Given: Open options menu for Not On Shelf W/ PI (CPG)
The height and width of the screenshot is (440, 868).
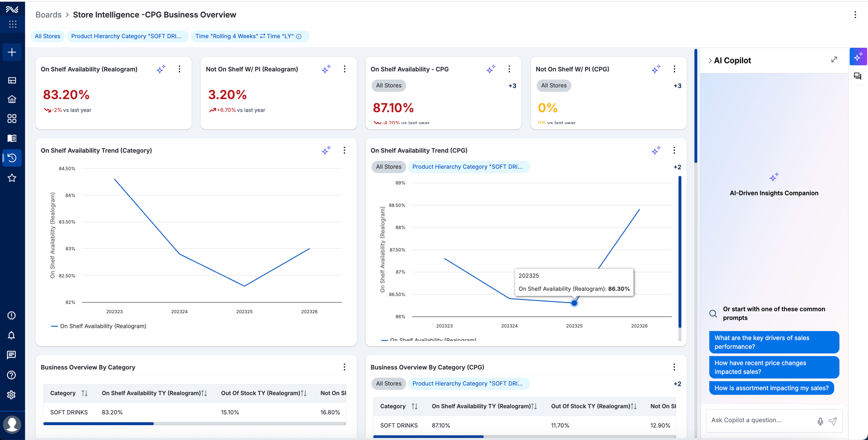Looking at the screenshot, I should tap(674, 69).
